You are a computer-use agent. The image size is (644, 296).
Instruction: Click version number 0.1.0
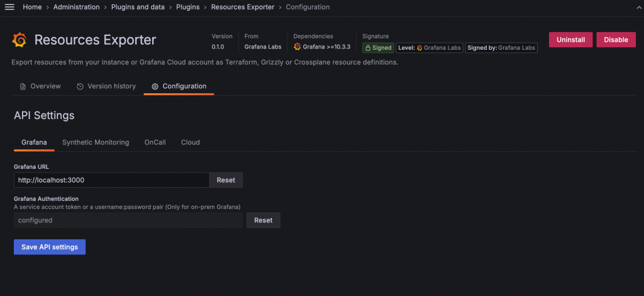(x=218, y=47)
